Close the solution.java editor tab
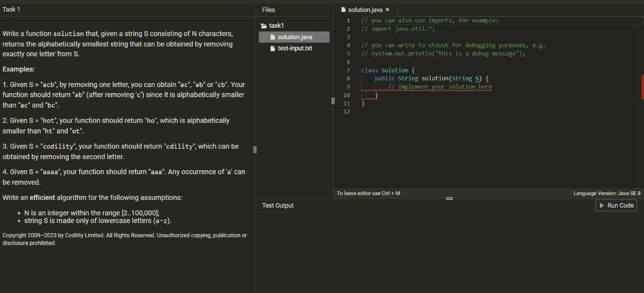Image resolution: width=644 pixels, height=293 pixels. (387, 9)
